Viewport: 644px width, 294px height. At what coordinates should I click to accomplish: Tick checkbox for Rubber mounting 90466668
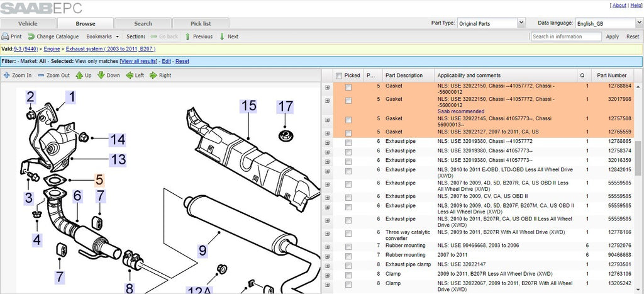[x=348, y=256]
